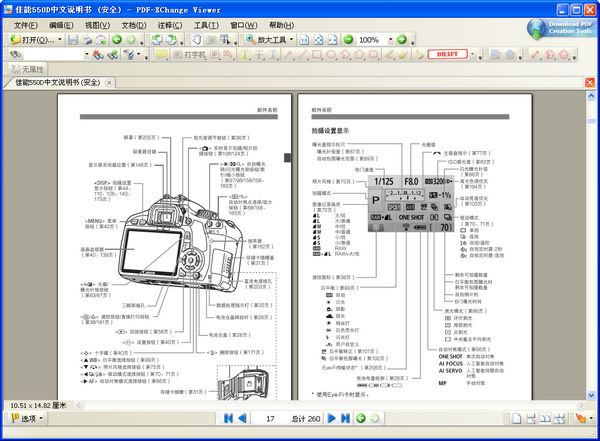Open the 文档(D) menu
Screen dimensions: 600x441
click(x=134, y=25)
